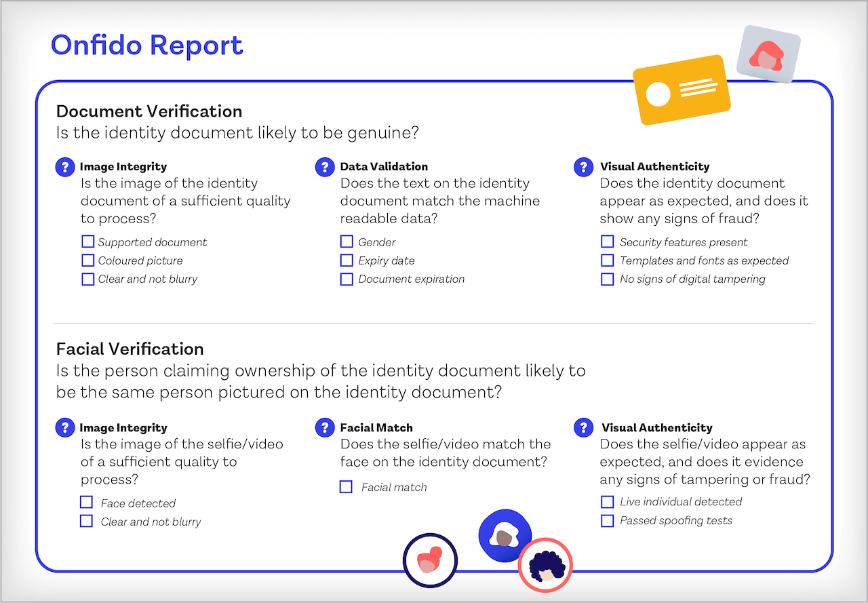This screenshot has width=868, height=603.
Task: Check the Supported document checkbox
Action: click(87, 241)
